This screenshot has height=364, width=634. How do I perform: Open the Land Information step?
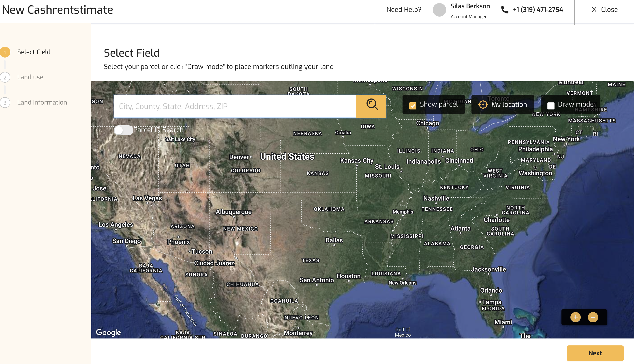pyautogui.click(x=42, y=102)
